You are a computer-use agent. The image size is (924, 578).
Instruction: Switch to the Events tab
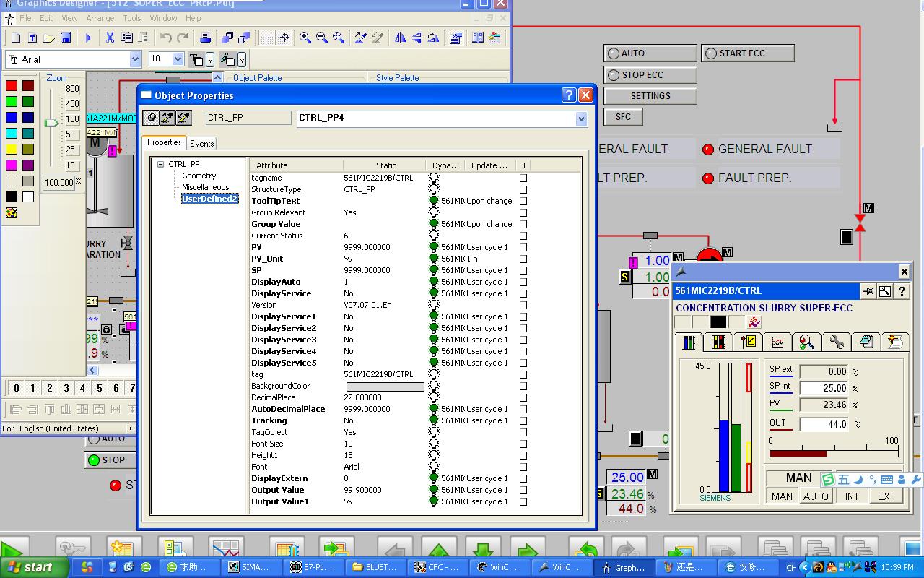[x=201, y=143]
